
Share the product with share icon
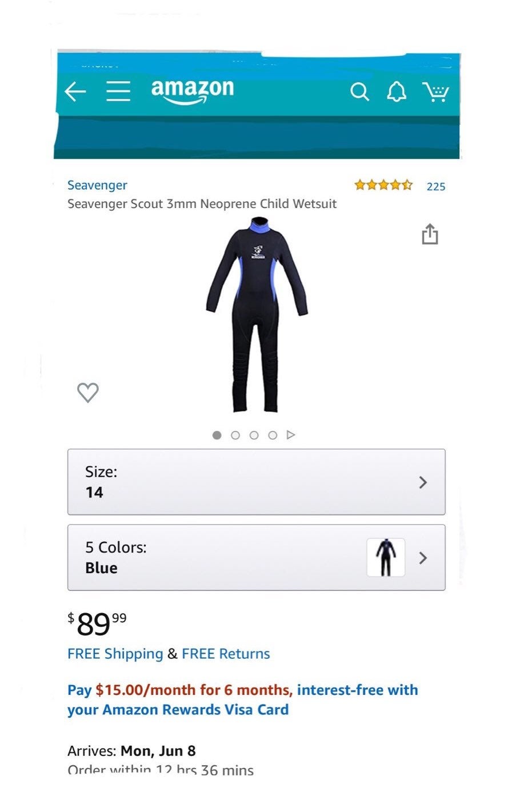tap(430, 234)
